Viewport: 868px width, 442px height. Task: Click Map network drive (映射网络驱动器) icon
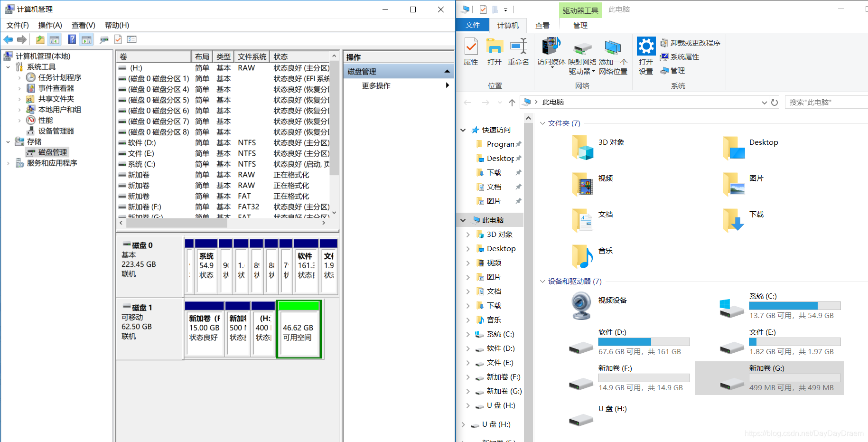582,57
